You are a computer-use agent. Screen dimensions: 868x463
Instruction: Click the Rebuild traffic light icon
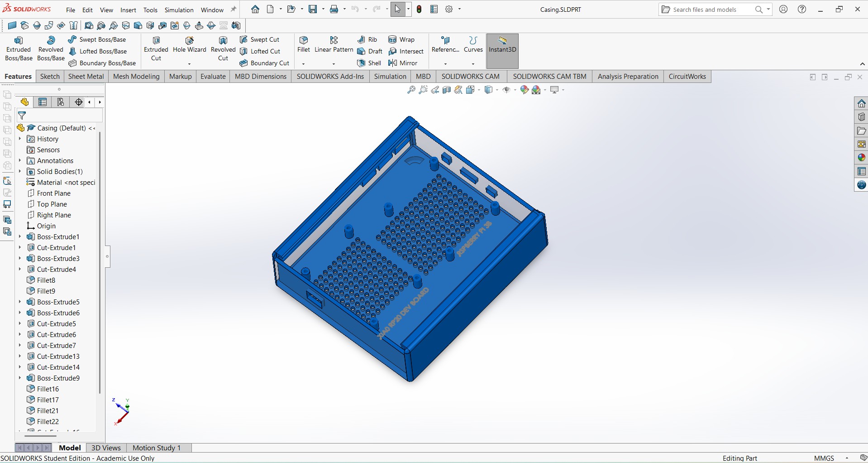click(x=419, y=9)
